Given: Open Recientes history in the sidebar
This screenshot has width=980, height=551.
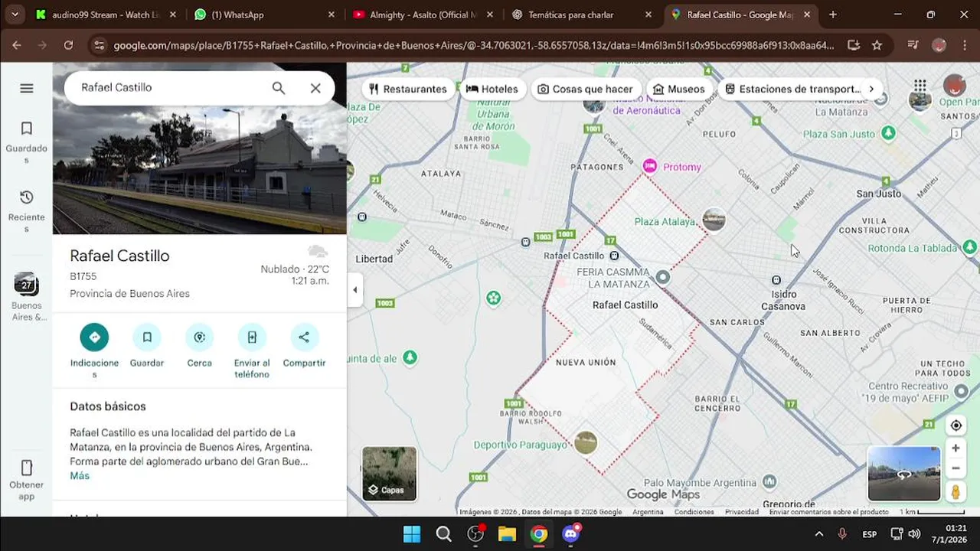Looking at the screenshot, I should click(x=26, y=211).
